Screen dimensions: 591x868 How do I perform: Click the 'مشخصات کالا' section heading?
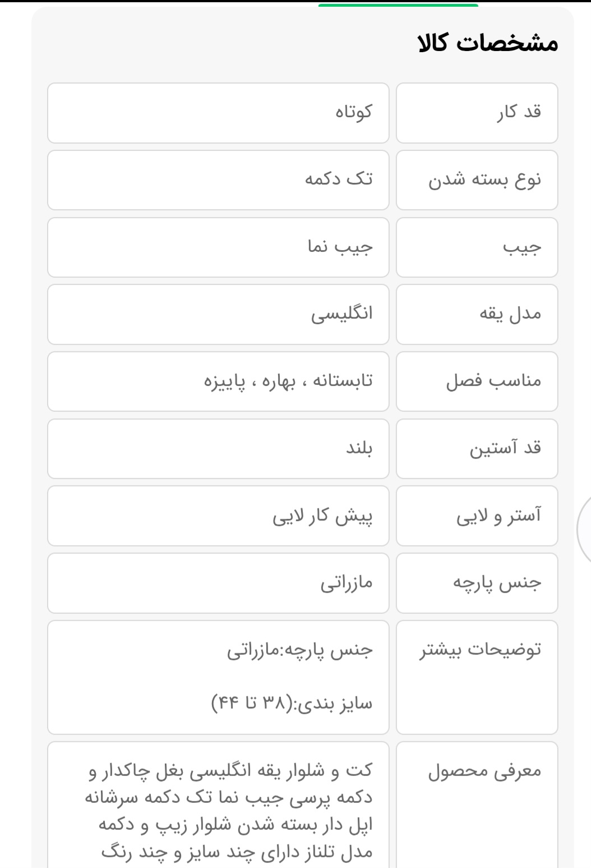coord(488,44)
